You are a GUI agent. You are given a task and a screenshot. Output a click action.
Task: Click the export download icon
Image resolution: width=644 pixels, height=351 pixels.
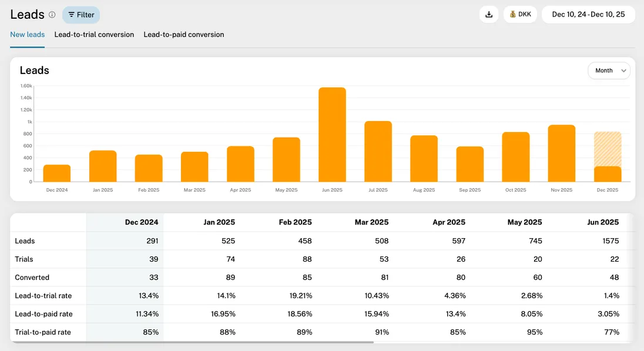click(489, 14)
